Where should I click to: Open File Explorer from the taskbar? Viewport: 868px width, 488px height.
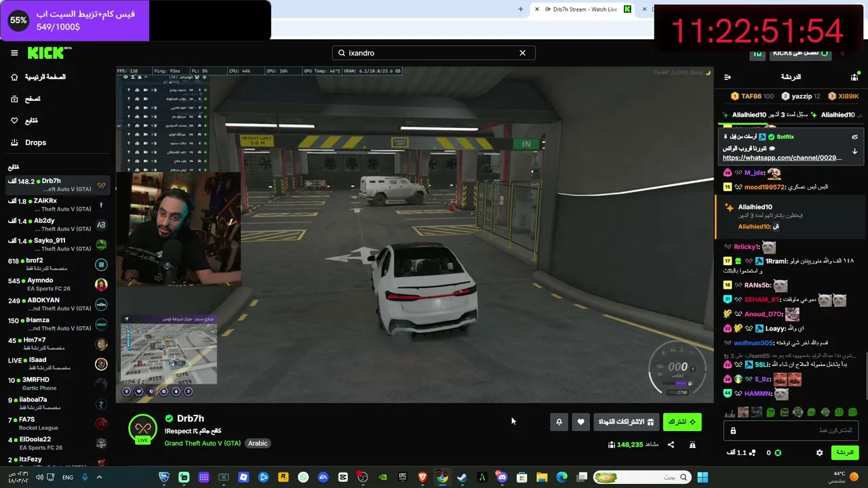pyautogui.click(x=542, y=477)
